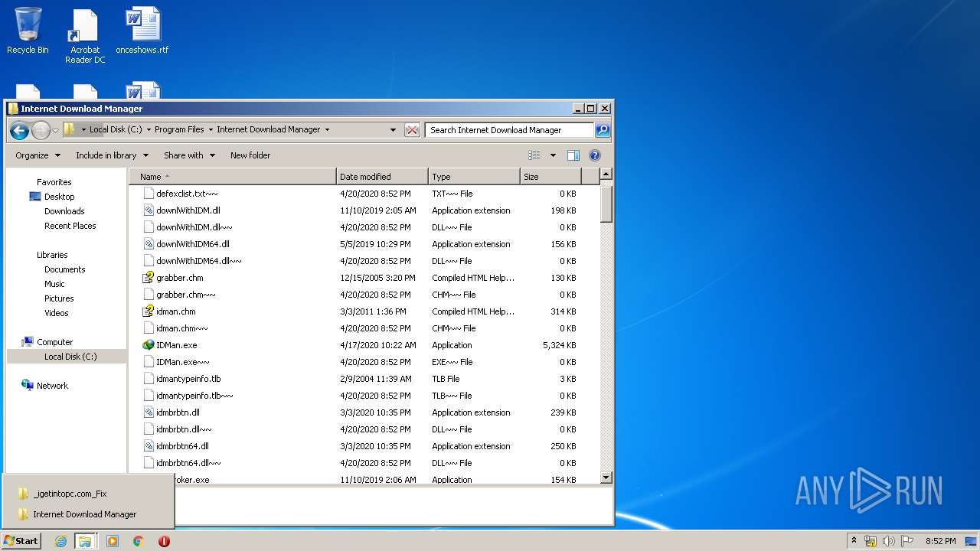
Task: Open volume speaker tray icon
Action: point(889,541)
